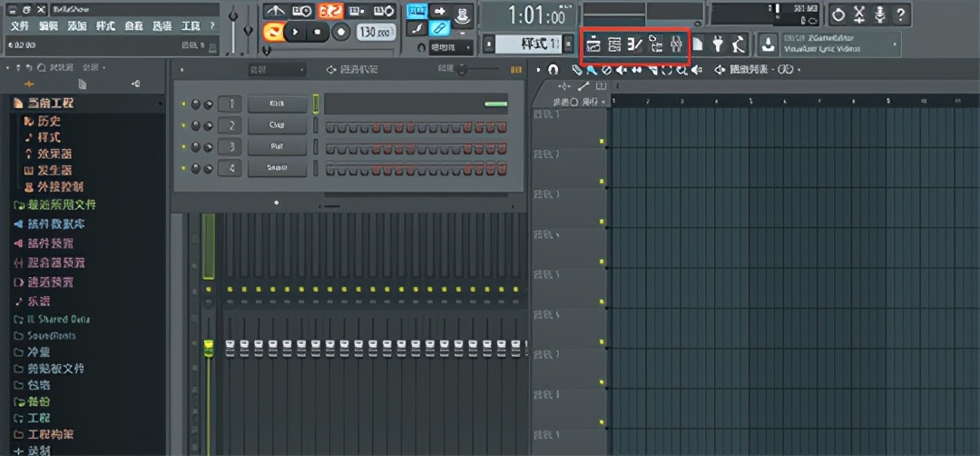Toggle the overdub (blend recording) icon
The image size is (980, 456).
tap(357, 11)
